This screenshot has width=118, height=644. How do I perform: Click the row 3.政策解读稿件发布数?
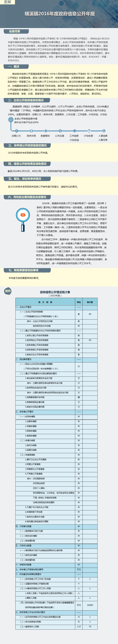[56, 397]
